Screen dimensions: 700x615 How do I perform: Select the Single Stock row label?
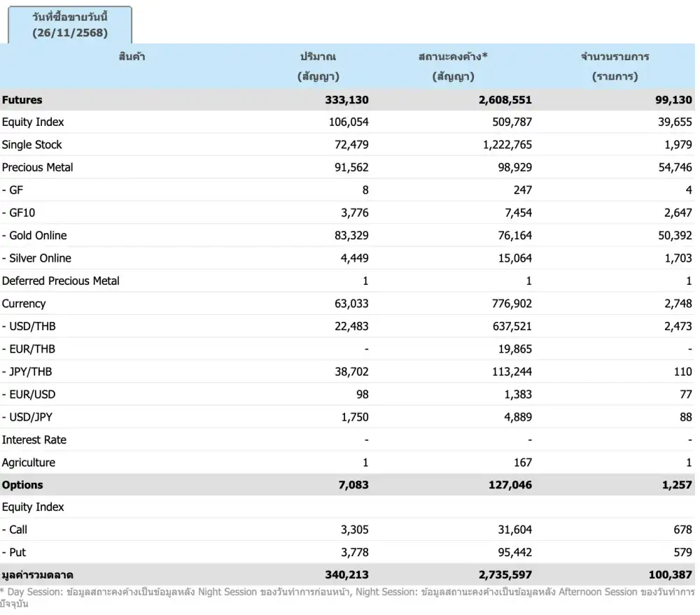pos(32,145)
